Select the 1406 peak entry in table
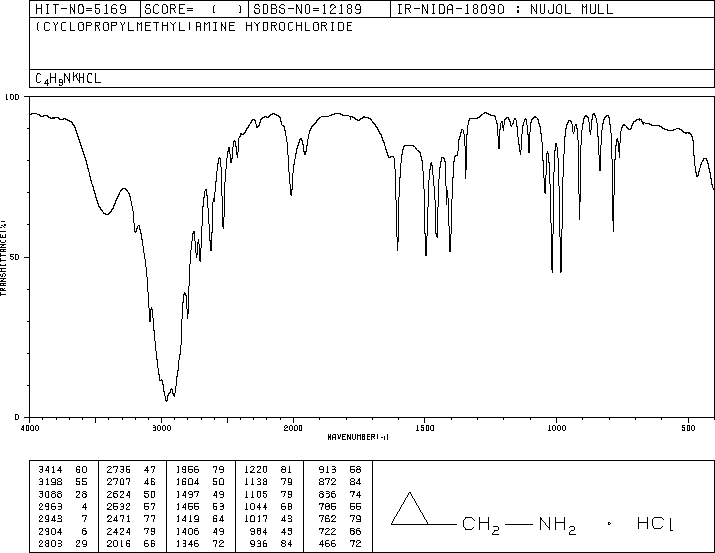Viewport: 715px width, 553px height. tap(200, 532)
